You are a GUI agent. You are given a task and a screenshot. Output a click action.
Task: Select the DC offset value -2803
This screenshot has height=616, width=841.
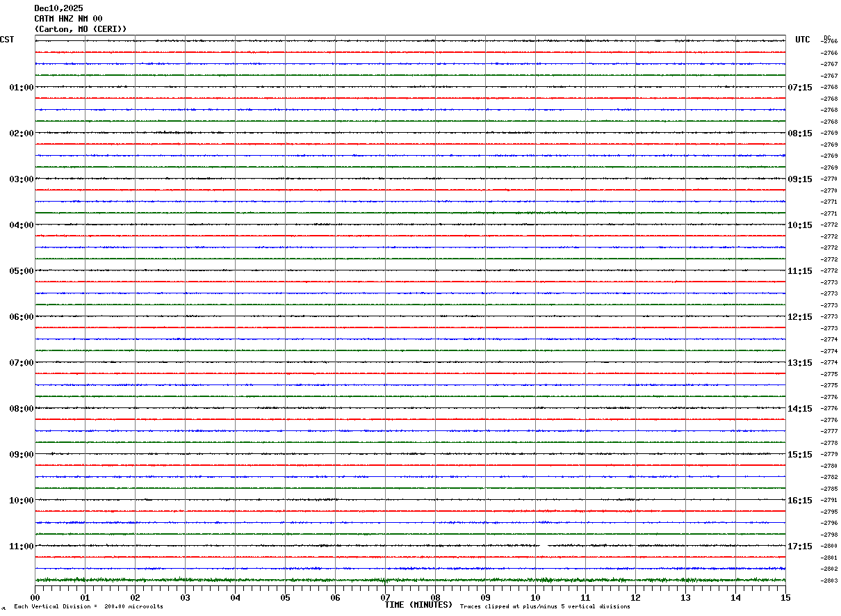[830, 581]
